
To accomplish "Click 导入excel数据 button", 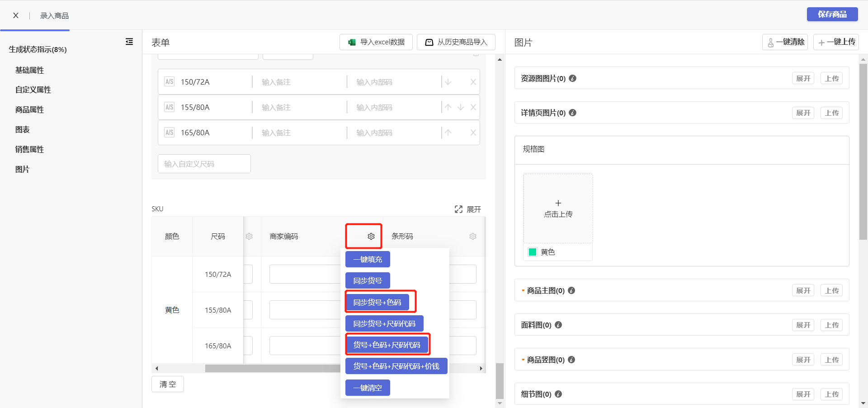I will (x=376, y=42).
